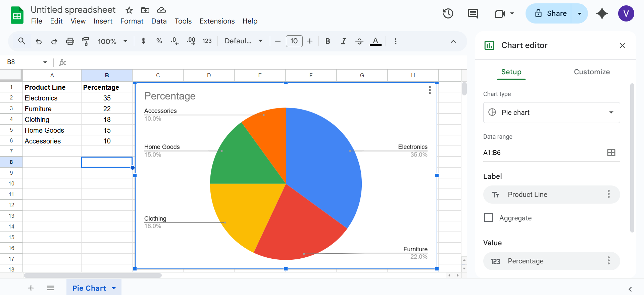Open the Extensions menu
The width and height of the screenshot is (644, 295).
pos(217,21)
